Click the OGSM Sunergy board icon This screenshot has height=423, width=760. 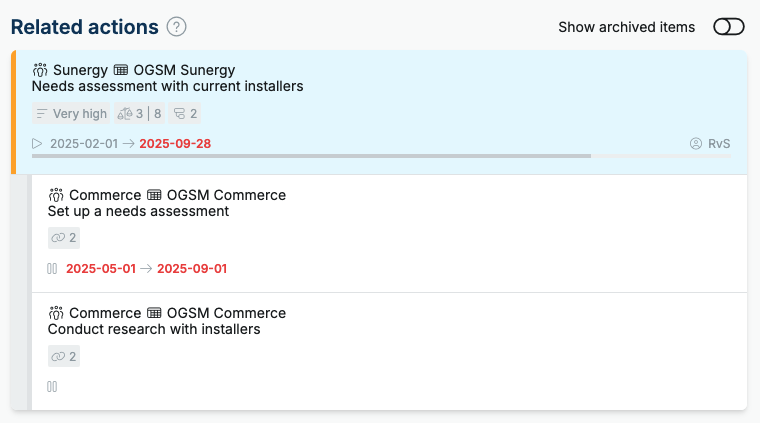point(121,70)
